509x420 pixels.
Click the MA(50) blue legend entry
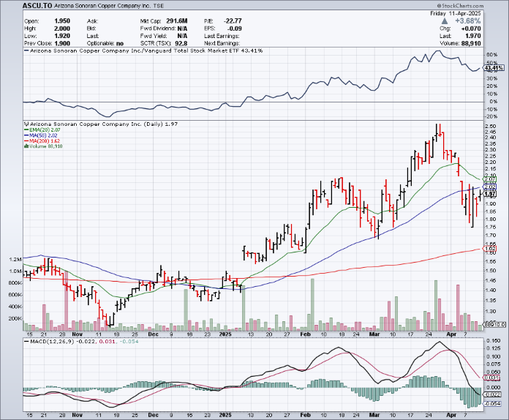tap(37, 135)
